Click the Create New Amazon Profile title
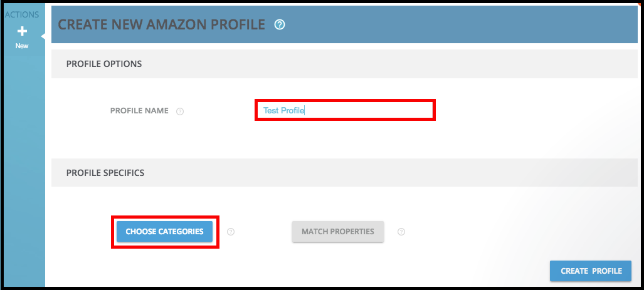 pos(161,24)
